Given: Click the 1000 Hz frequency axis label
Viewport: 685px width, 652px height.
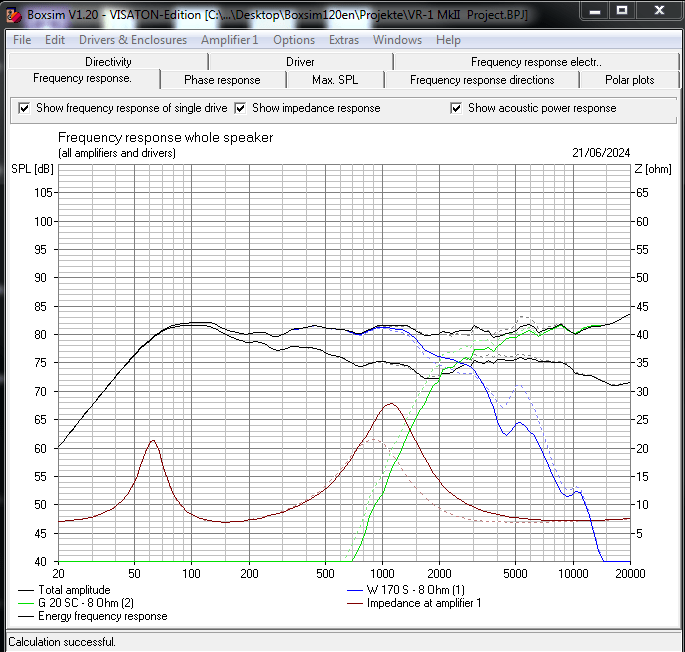Looking at the screenshot, I should point(382,573).
